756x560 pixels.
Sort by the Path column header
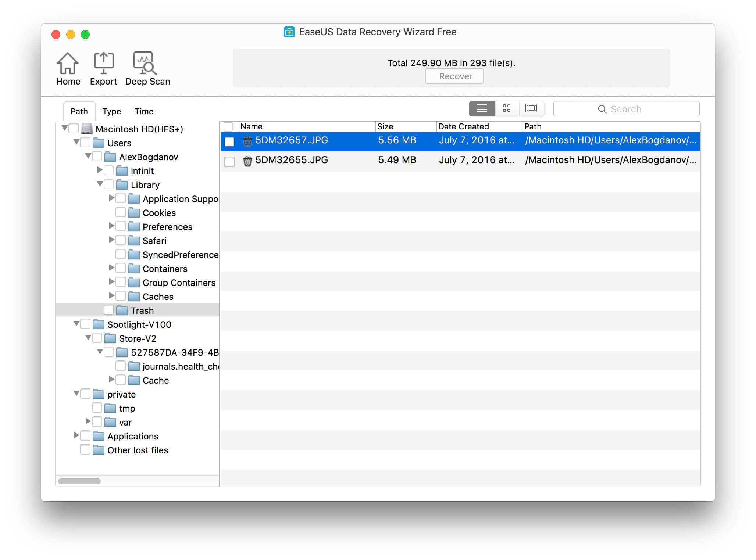[x=611, y=126]
